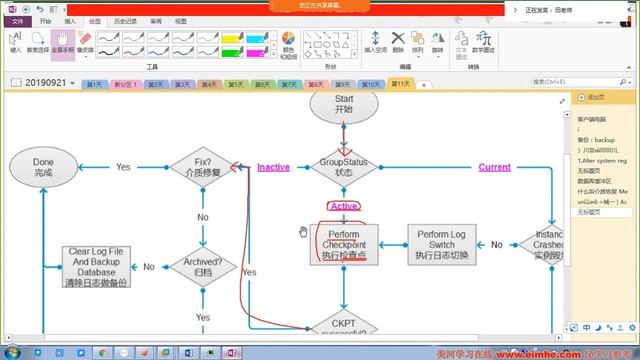640x360 pixels.
Task: Click the IME settings gear icon
Action: (x=632, y=327)
